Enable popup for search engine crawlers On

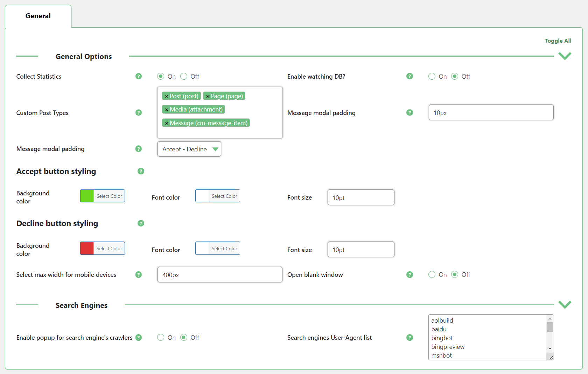[x=161, y=337]
